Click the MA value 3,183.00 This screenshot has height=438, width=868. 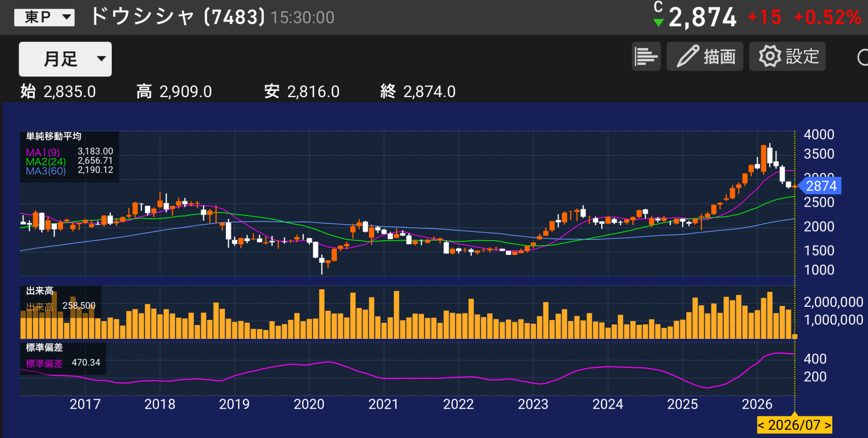point(96,151)
